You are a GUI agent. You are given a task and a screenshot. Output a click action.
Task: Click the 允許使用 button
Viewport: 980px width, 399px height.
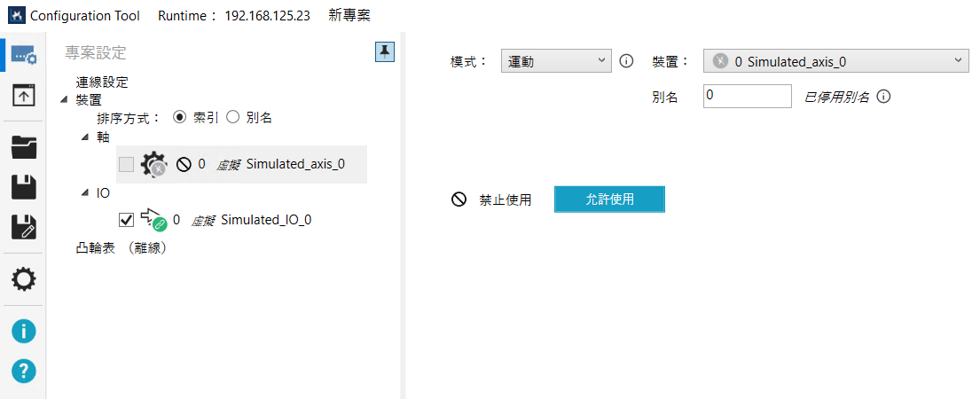(x=609, y=199)
